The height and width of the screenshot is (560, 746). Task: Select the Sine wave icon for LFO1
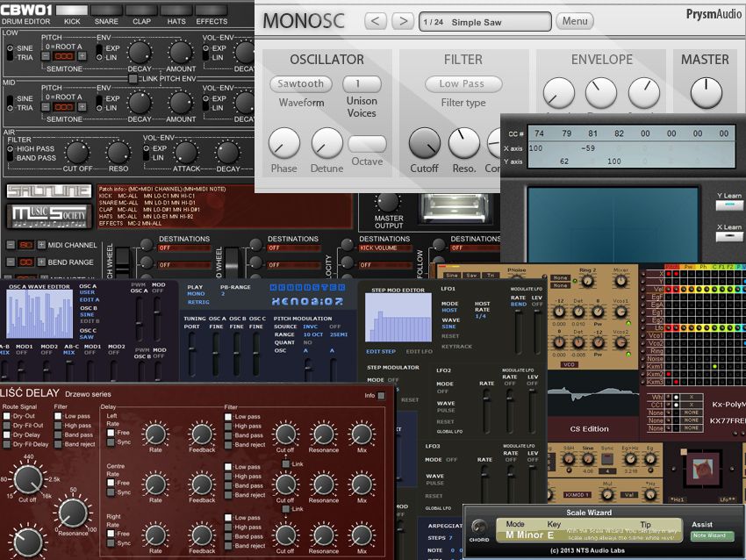(x=448, y=327)
